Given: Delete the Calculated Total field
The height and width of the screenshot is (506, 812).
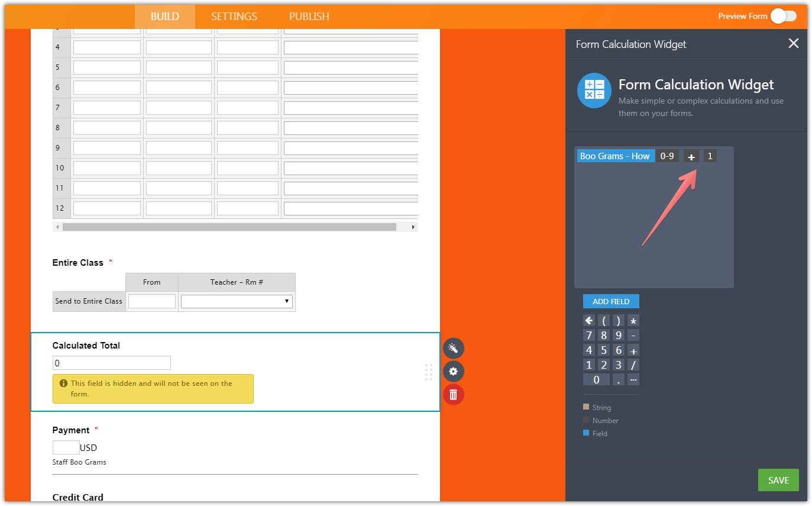Looking at the screenshot, I should (453, 395).
